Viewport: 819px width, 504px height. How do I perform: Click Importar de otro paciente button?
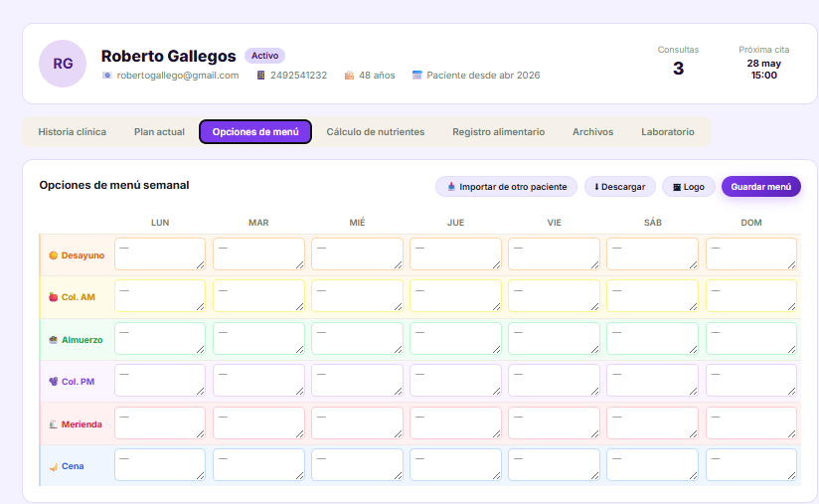(x=506, y=187)
